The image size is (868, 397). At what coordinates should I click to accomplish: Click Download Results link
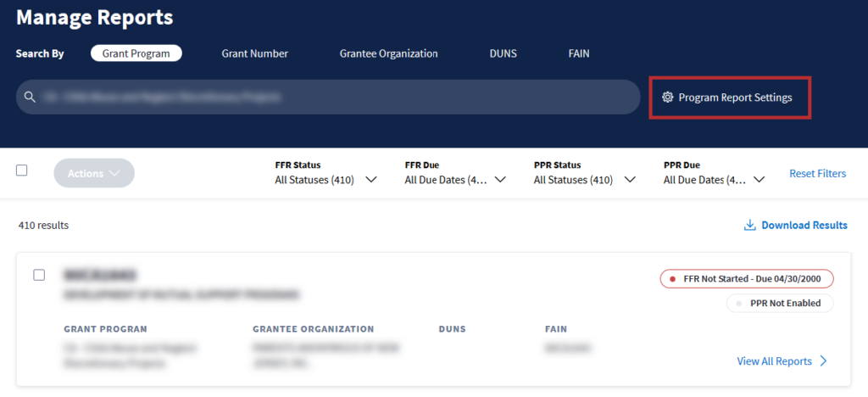804,226
